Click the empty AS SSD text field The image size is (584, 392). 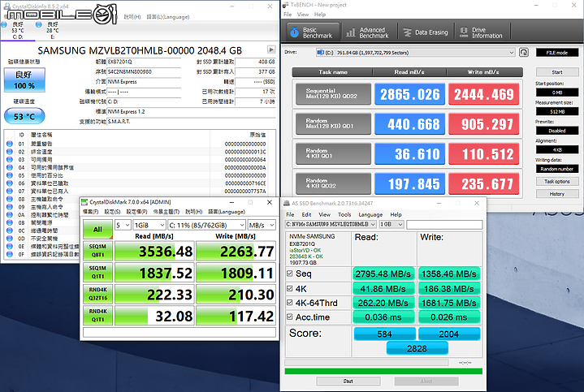[444, 225]
